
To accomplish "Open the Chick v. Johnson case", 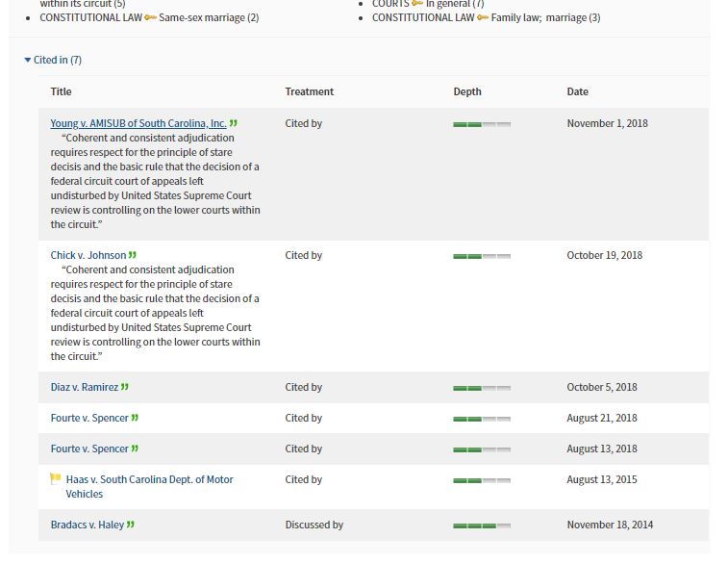I will (88, 255).
